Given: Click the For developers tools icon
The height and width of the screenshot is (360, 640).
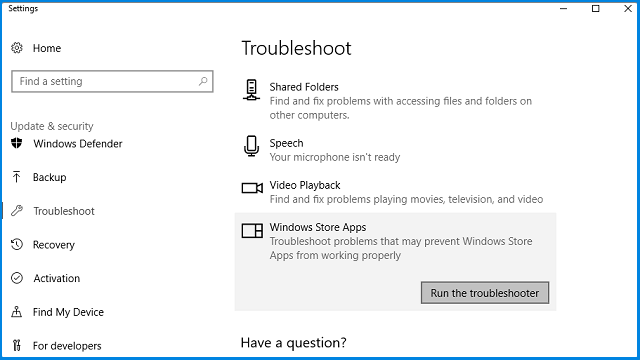Looking at the screenshot, I should (x=16, y=346).
